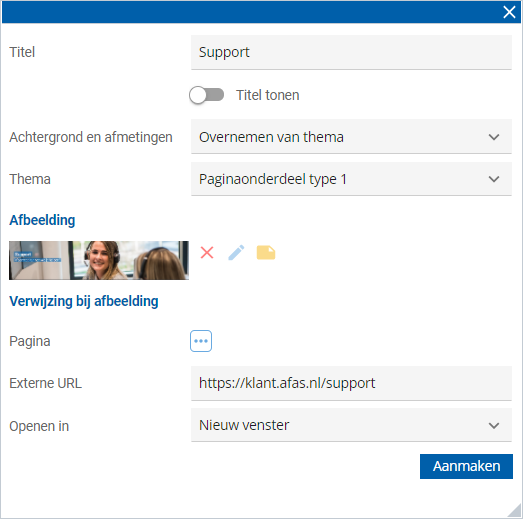Click the Afbeelding section heading

(x=42, y=220)
